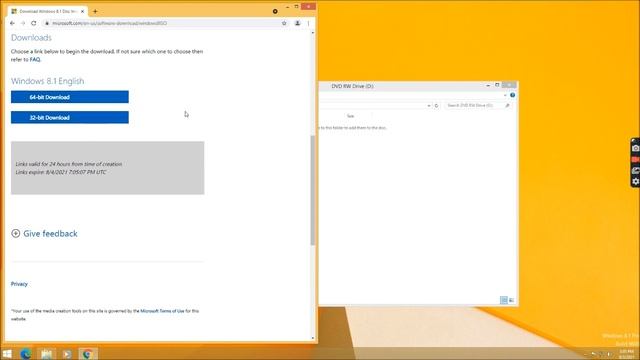
Task: Maximize the DVD RW Drive window
Action: click(497, 85)
